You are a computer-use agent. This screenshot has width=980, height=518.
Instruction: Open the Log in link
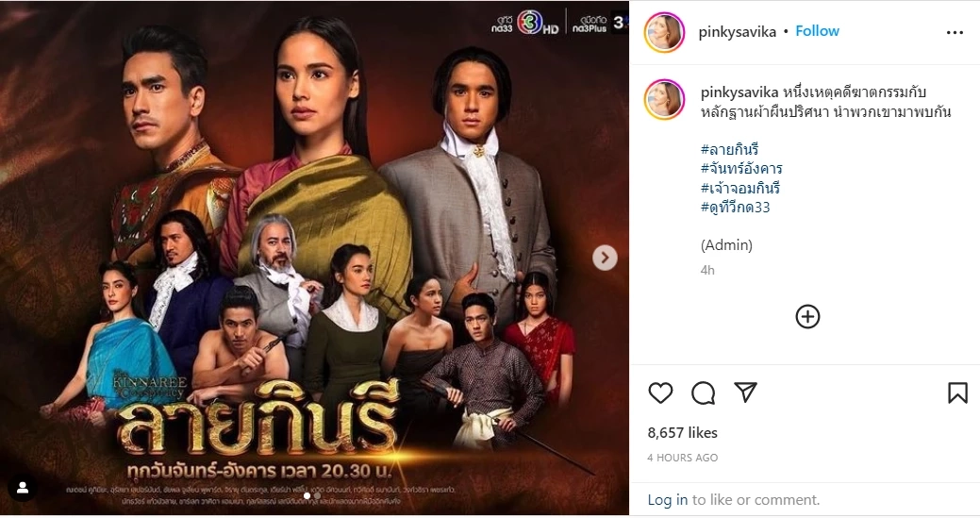668,500
